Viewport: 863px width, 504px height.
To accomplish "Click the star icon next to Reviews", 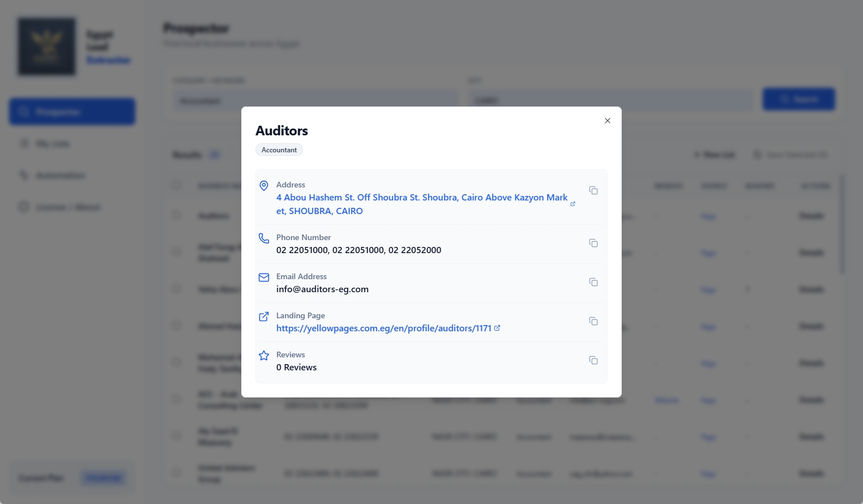I will coord(264,355).
